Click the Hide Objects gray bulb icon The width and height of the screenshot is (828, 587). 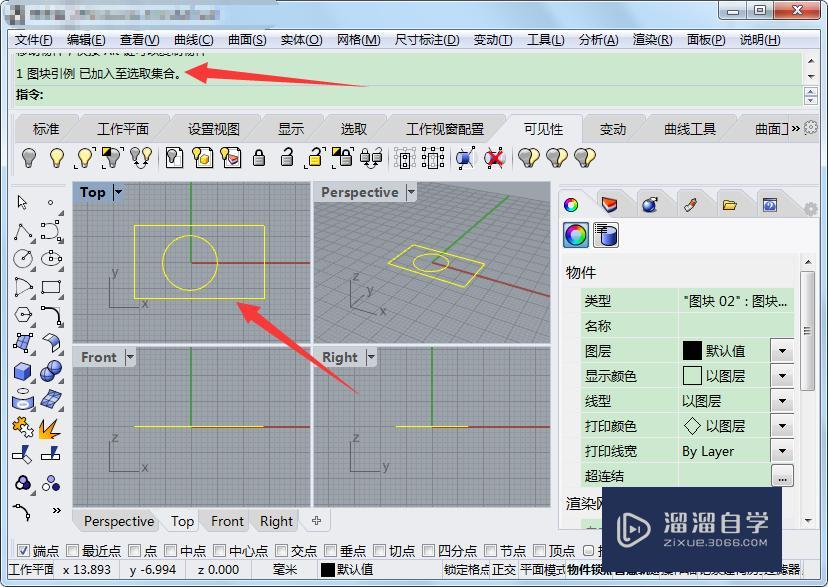pyautogui.click(x=29, y=158)
